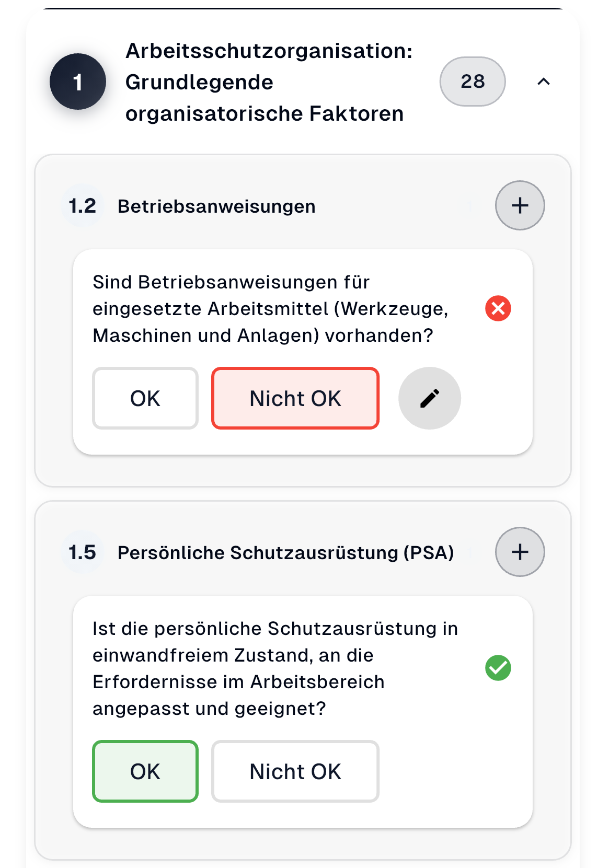Mark question 1.2 as OK
Viewport: 609px width, 868px height.
tap(145, 398)
